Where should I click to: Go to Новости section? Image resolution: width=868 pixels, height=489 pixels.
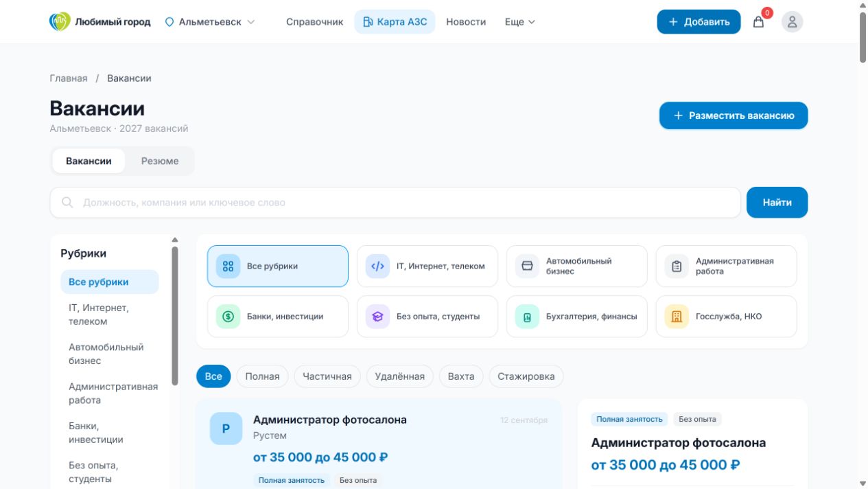466,22
